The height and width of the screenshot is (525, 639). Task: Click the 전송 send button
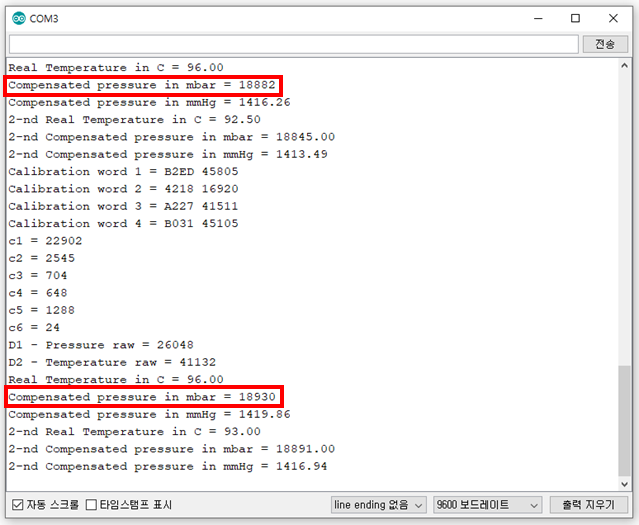(605, 44)
